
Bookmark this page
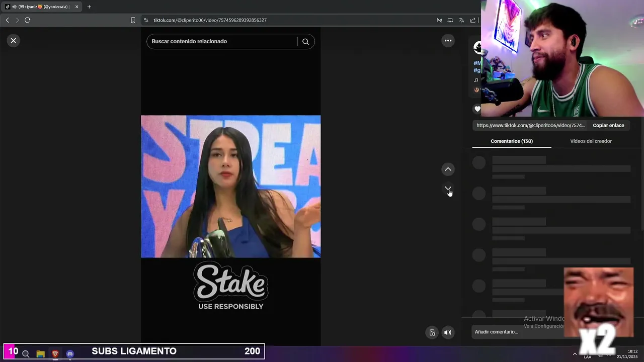133,20
